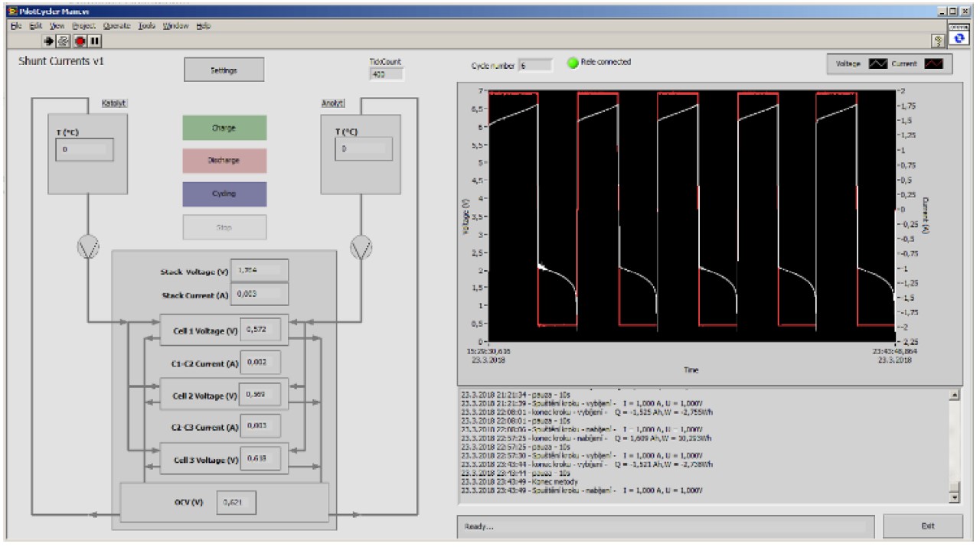Click the Run Continuously toolbar icon
The height and width of the screenshot is (547, 980).
click(64, 41)
